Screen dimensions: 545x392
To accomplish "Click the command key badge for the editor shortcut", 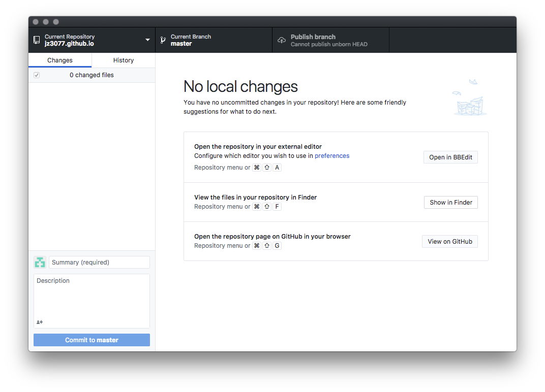I will 257,167.
